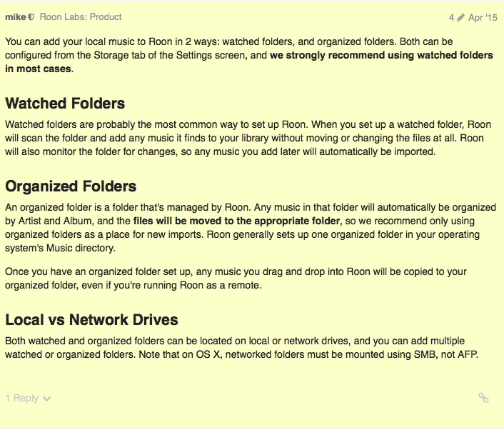
Task: Click paragraph describing watched folder scanning
Action: point(248,138)
